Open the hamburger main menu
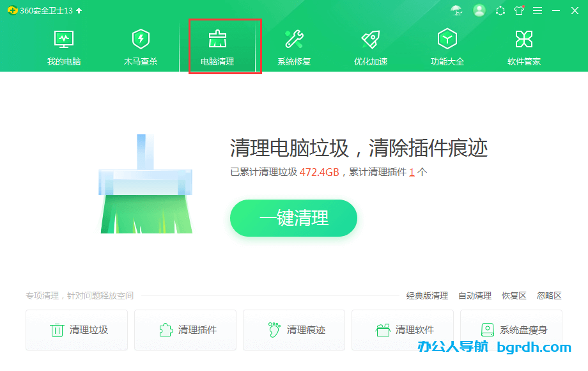The image size is (588, 371). (x=538, y=11)
